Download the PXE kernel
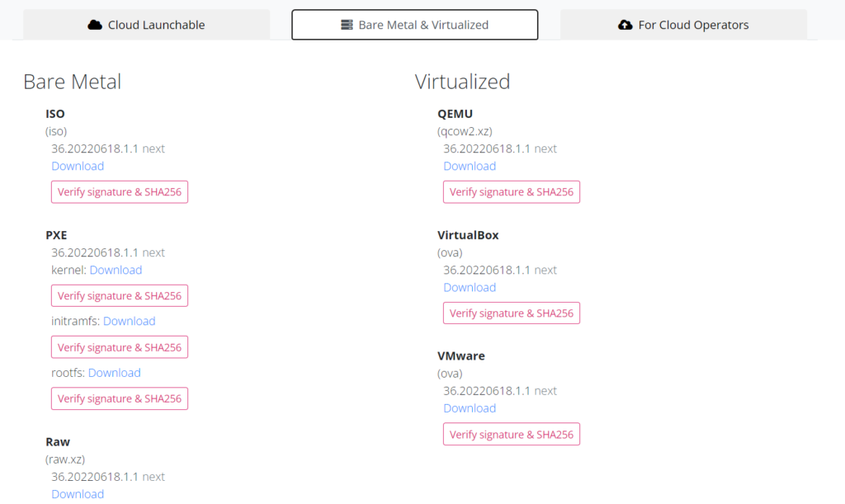The image size is (845, 504). pyautogui.click(x=116, y=270)
